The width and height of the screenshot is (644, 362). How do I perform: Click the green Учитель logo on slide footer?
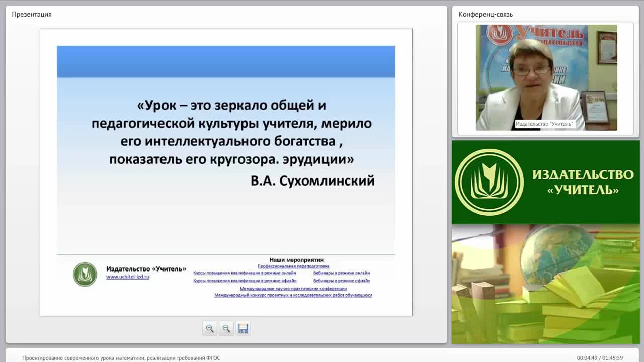[85, 275]
